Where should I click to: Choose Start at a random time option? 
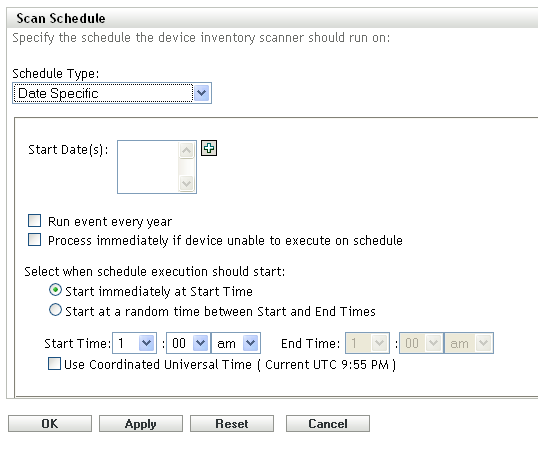tap(55, 310)
